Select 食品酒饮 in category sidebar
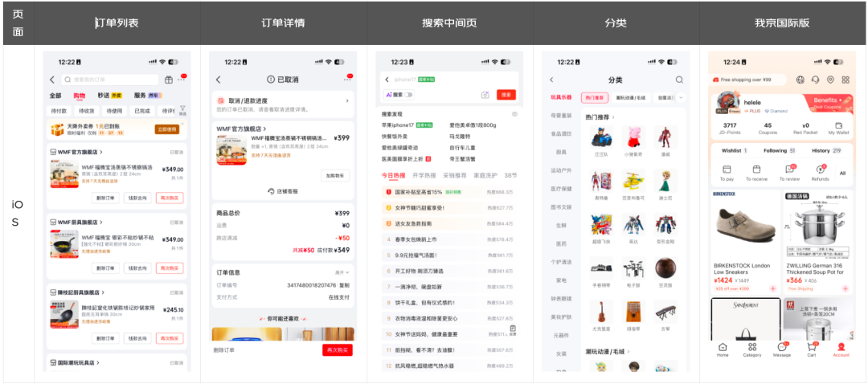Viewport: 868px width, 384px height. 561,134
